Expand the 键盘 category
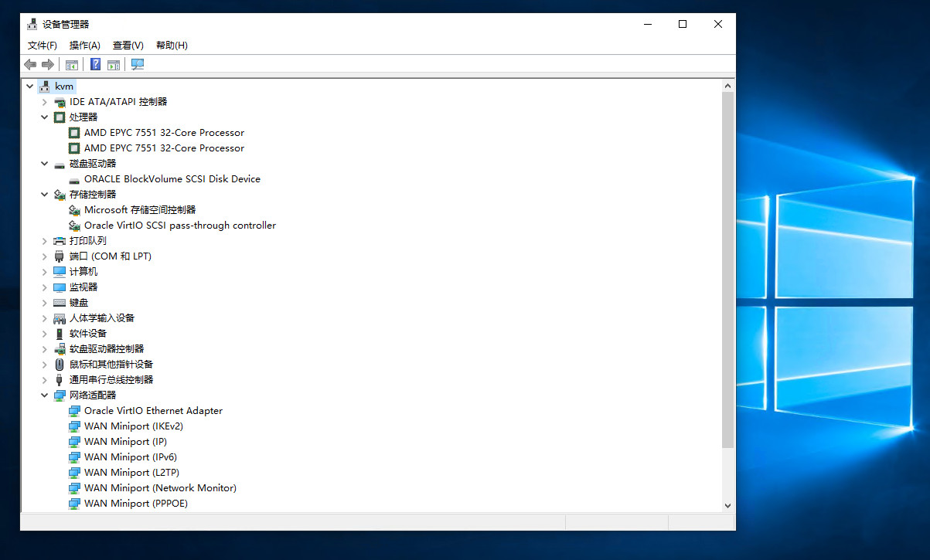The image size is (930, 560). (x=45, y=303)
